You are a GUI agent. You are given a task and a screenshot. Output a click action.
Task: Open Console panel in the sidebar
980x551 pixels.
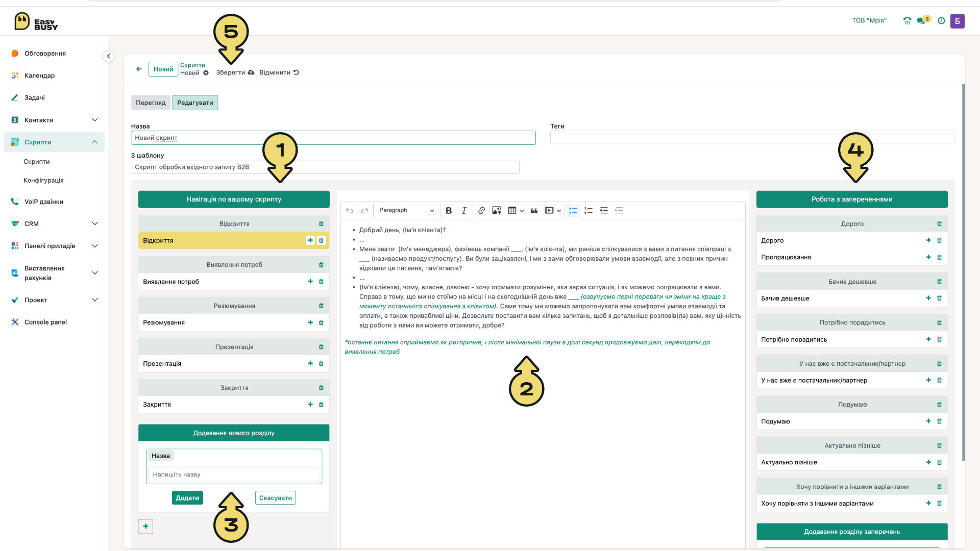[x=45, y=322]
